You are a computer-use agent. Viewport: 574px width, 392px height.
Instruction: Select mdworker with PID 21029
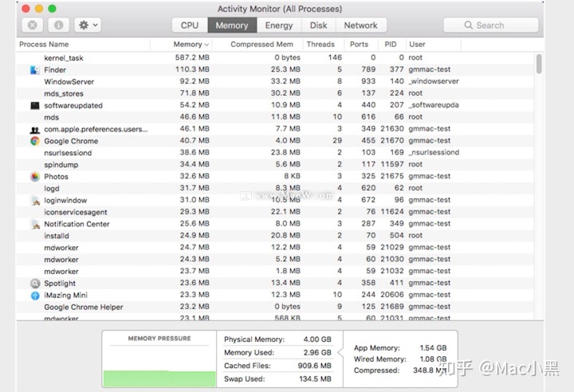(x=275, y=248)
